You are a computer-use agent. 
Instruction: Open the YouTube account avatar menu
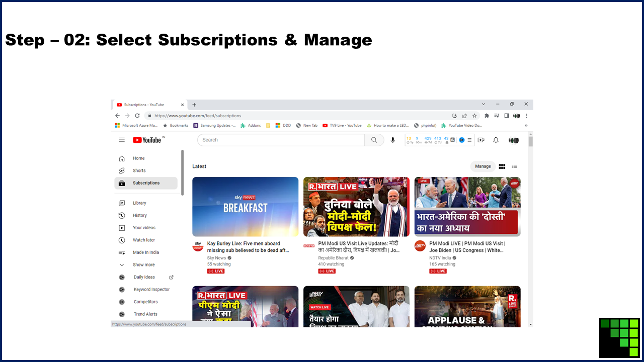pyautogui.click(x=514, y=140)
